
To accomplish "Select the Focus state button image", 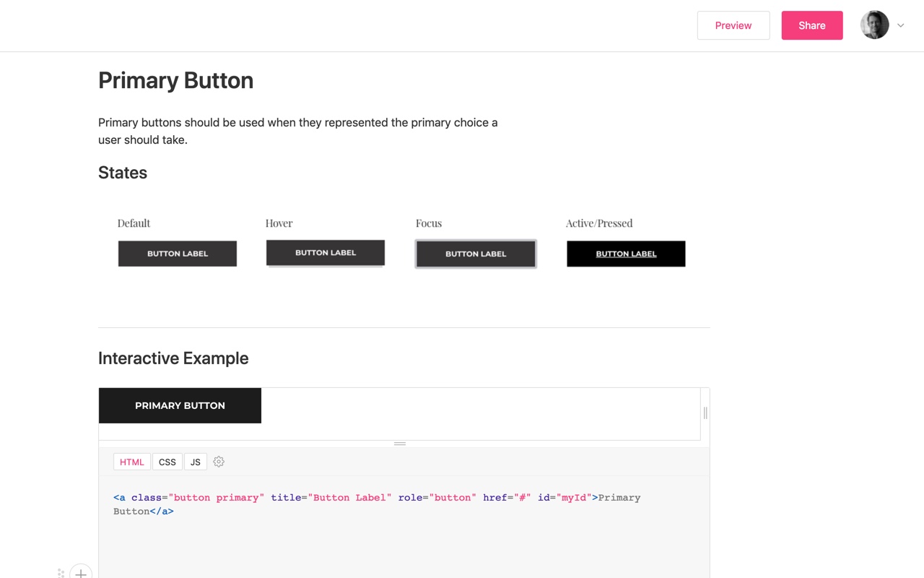I will [x=476, y=254].
